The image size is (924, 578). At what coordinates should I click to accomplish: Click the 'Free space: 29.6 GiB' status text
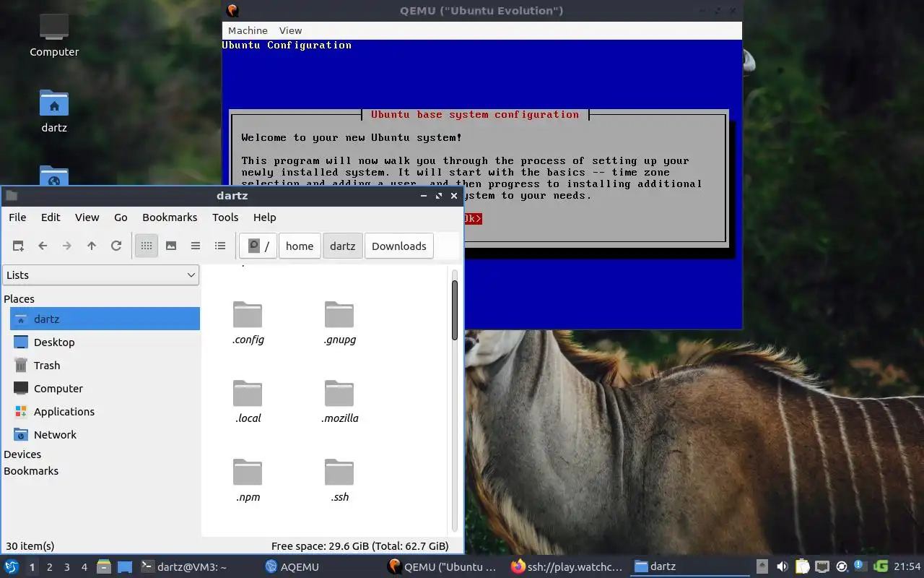[x=359, y=546]
